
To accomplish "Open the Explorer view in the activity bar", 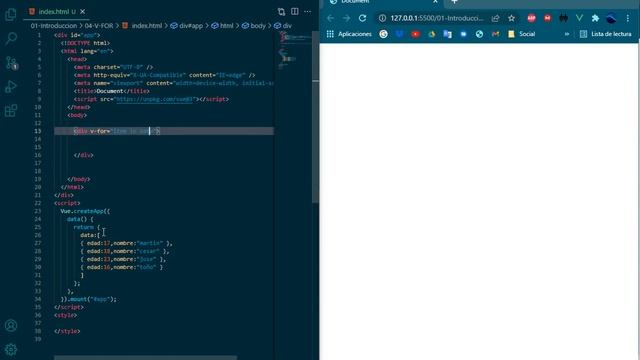I will pos(11,15).
